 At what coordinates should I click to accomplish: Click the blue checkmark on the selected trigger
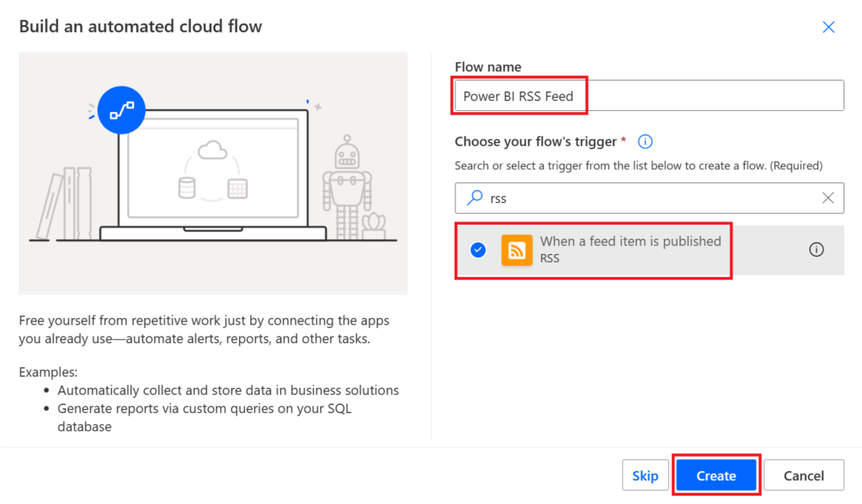pyautogui.click(x=479, y=249)
